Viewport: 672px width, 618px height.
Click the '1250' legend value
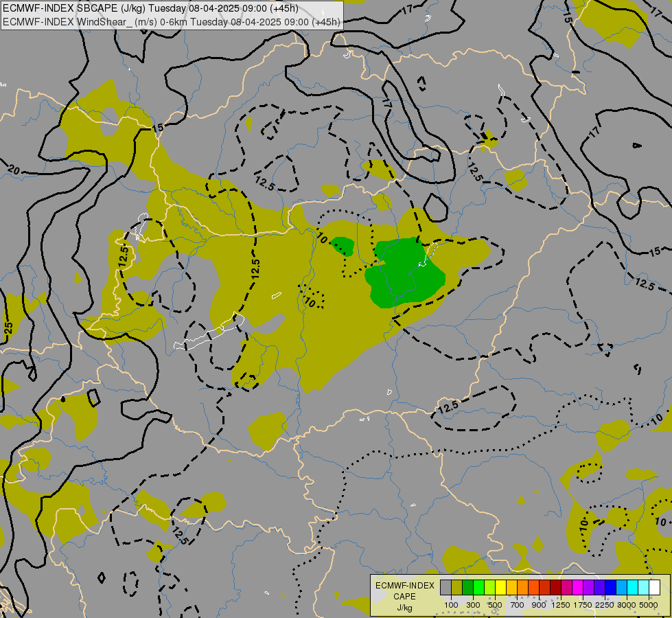pyautogui.click(x=561, y=605)
